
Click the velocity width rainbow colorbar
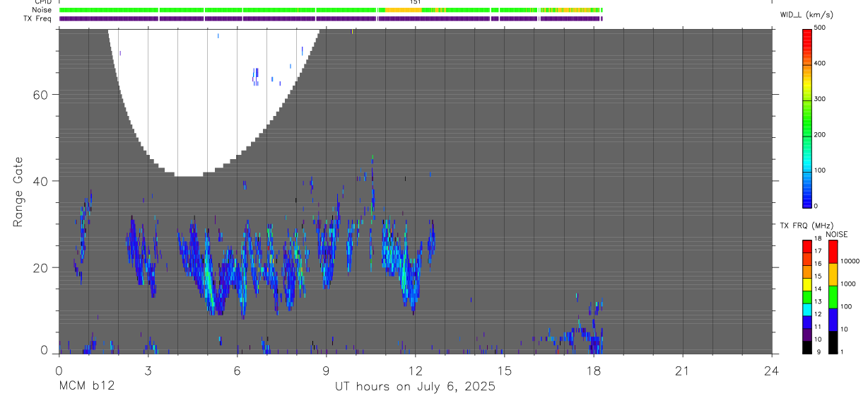tap(807, 117)
